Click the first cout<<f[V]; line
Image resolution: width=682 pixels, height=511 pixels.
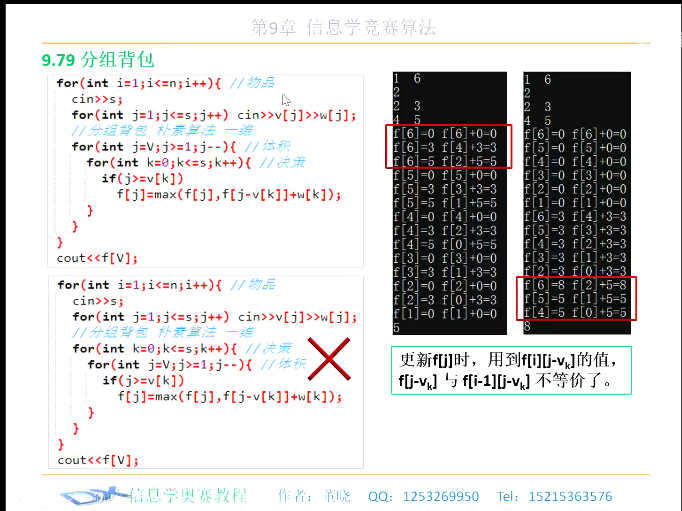click(x=97, y=258)
